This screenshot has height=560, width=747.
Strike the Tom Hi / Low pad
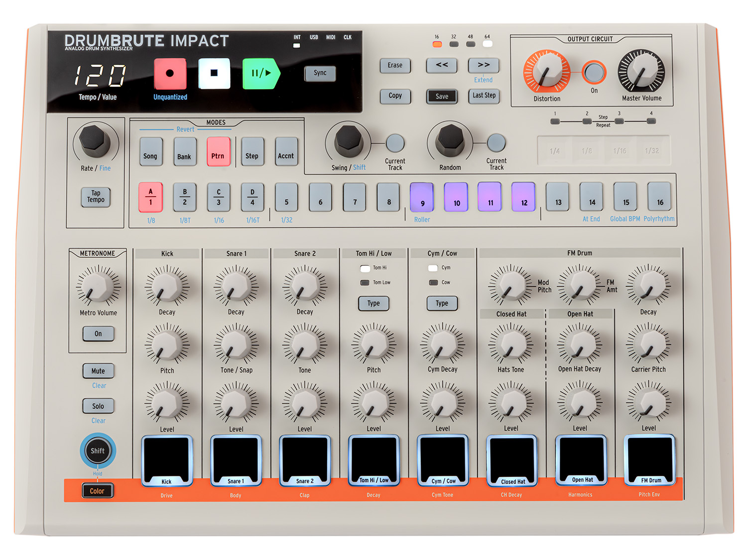374,460
